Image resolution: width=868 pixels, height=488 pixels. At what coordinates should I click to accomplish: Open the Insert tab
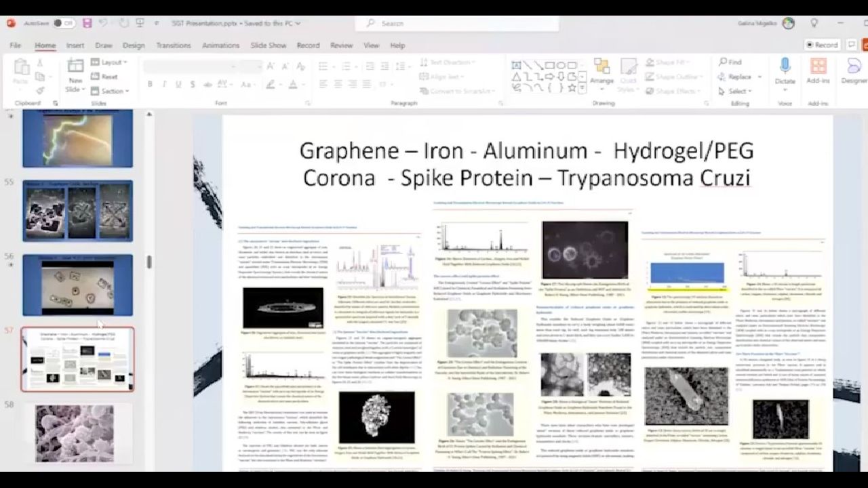point(75,45)
